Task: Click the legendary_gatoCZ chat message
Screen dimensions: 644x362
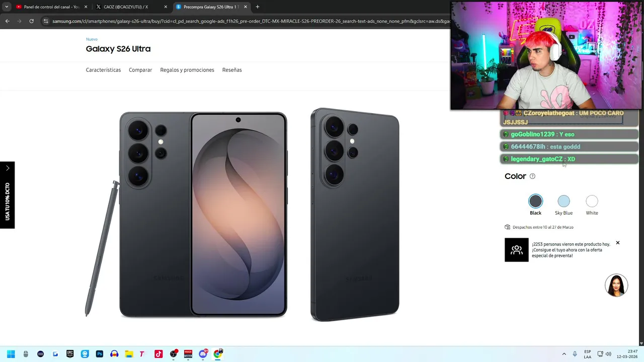Action: pos(569,159)
